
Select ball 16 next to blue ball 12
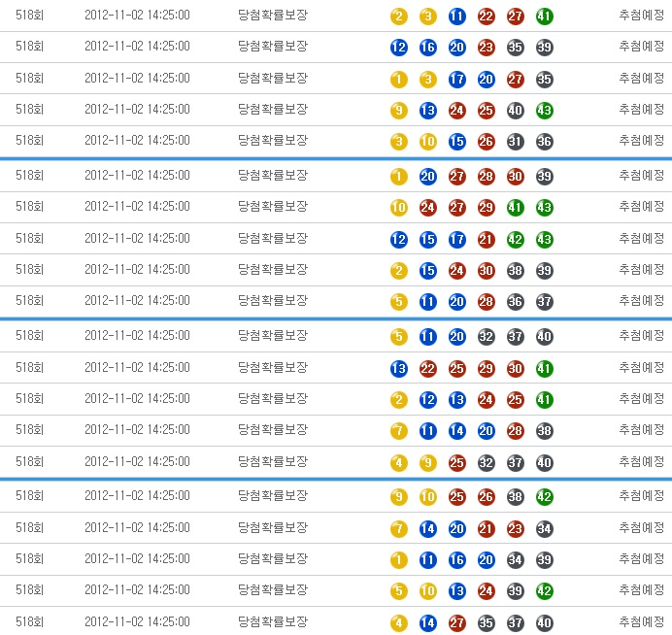pos(427,48)
